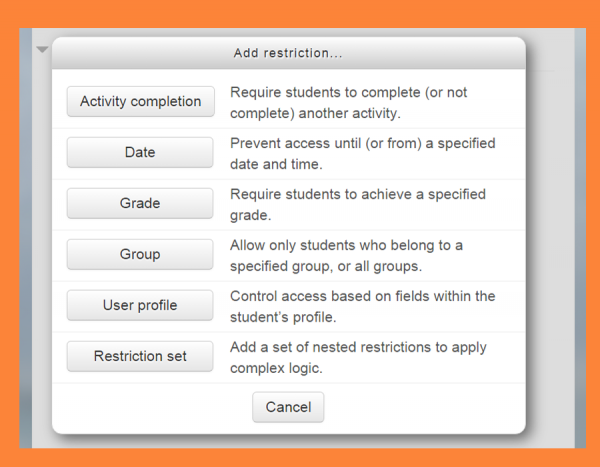Add a Group restriction

(x=140, y=254)
